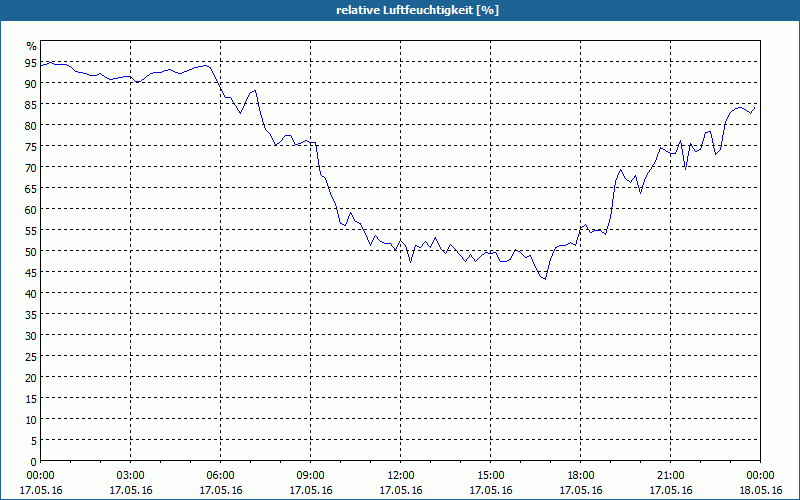Viewport: 800px width, 500px height.
Task: Click the 21:00 time label on the x-axis
Action: 670,476
